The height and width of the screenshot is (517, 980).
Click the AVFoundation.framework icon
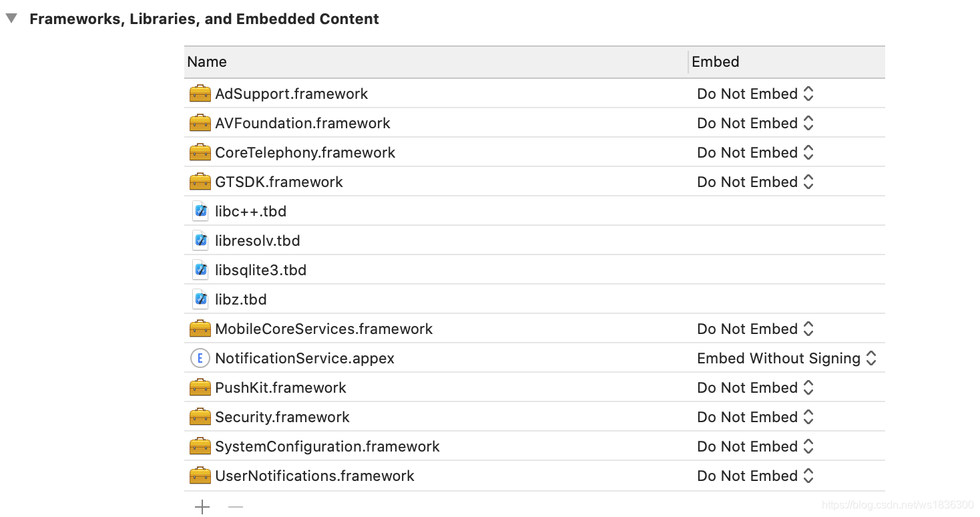200,123
